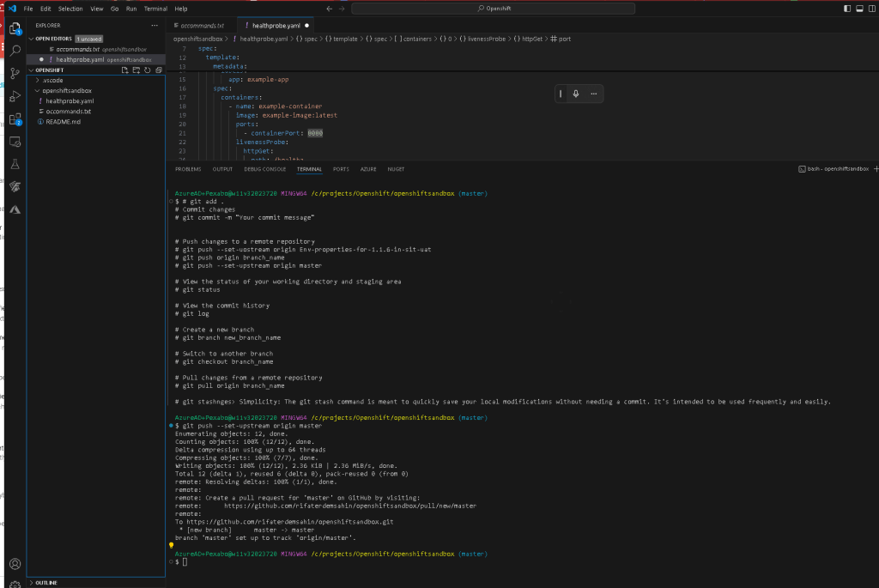
Task: Click the New Folder icon in OPENSHIFT header
Action: (136, 70)
